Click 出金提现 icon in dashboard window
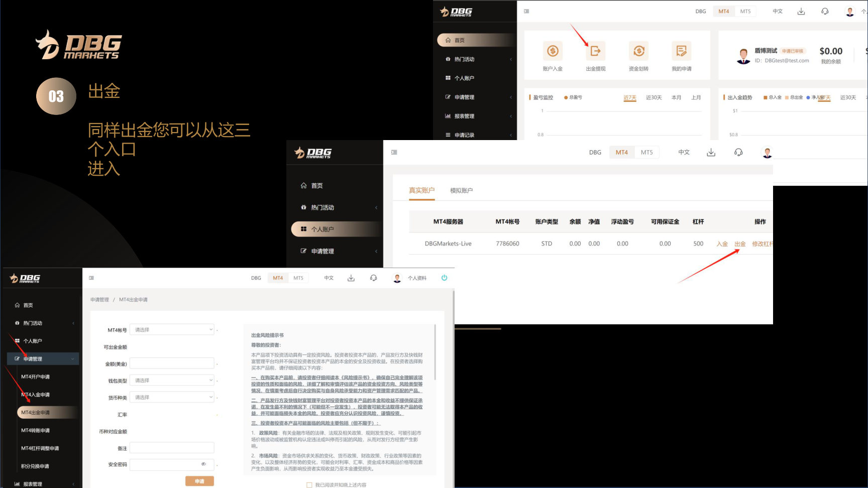868x488 pixels. [596, 51]
